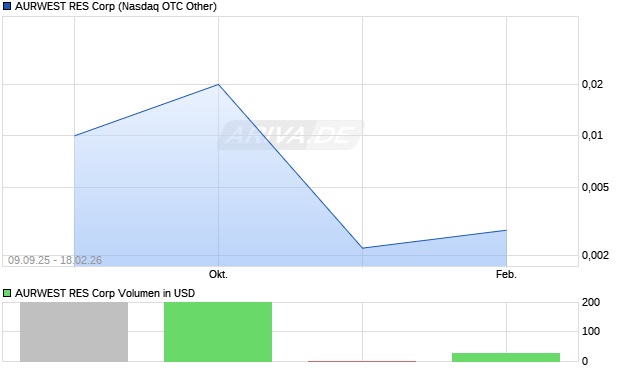
Task: Click the grey volume bar
Action: pos(74,332)
